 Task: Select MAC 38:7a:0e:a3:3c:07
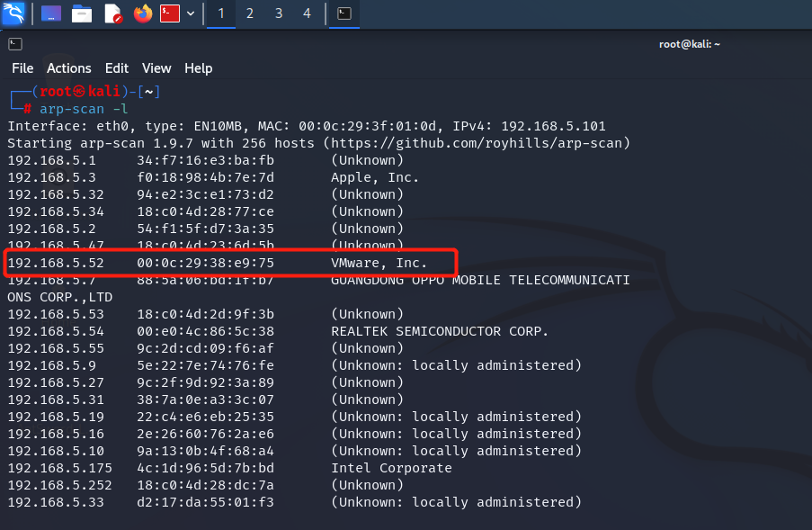click(206, 400)
